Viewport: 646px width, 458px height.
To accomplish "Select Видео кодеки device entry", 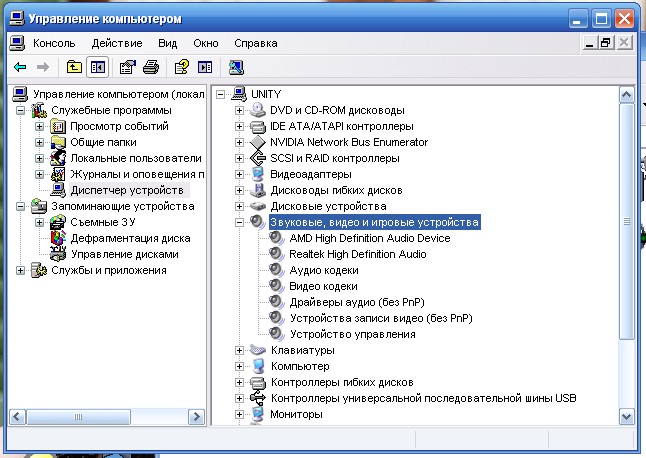I will 323,286.
